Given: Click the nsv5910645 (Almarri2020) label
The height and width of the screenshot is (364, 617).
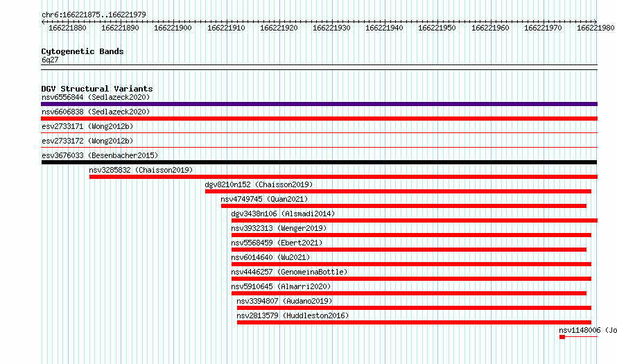Looking at the screenshot, I should point(281,286).
